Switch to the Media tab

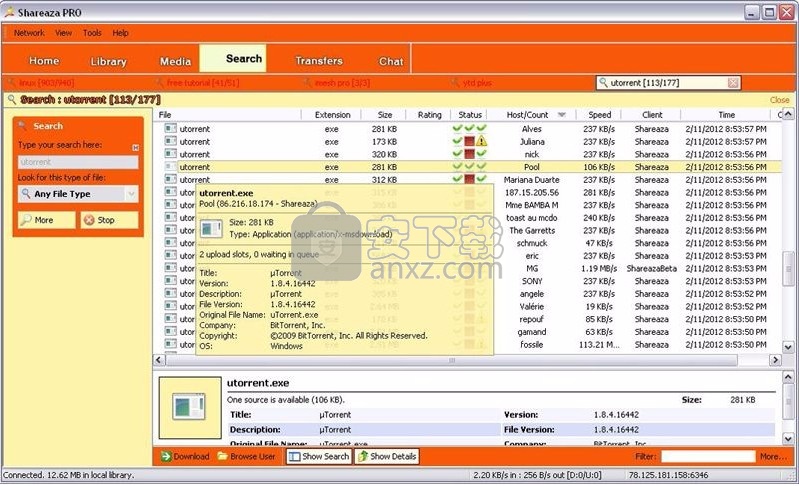coord(175,61)
